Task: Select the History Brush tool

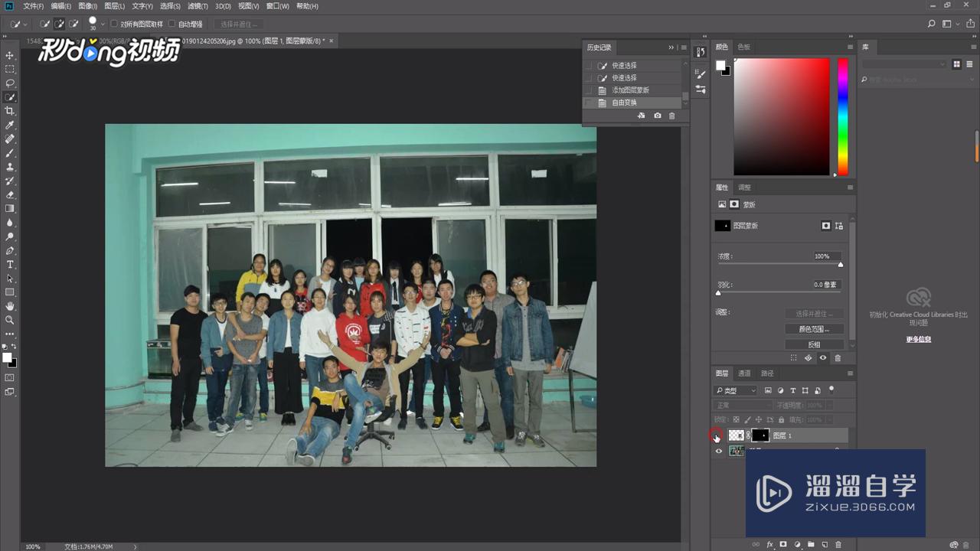Action: point(10,181)
